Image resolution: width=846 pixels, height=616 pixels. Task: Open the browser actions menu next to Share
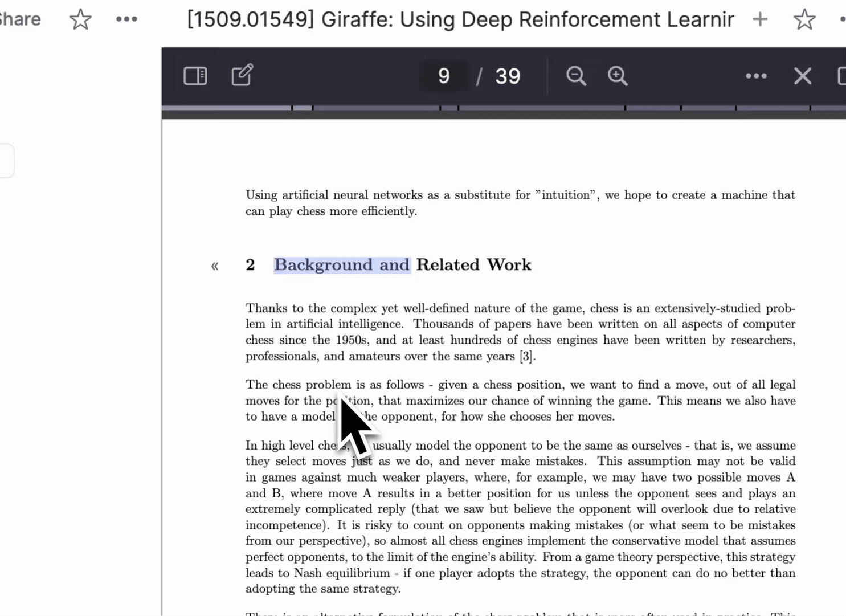(126, 18)
